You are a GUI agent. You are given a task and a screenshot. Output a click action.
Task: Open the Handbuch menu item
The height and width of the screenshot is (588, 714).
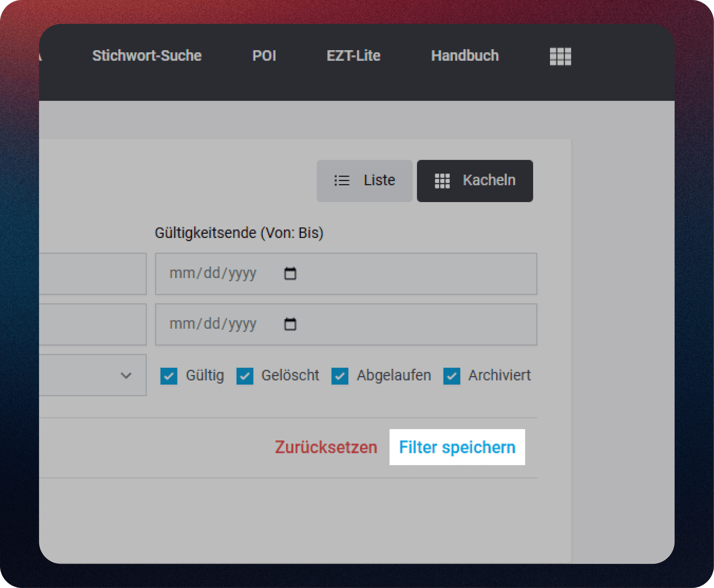[464, 56]
